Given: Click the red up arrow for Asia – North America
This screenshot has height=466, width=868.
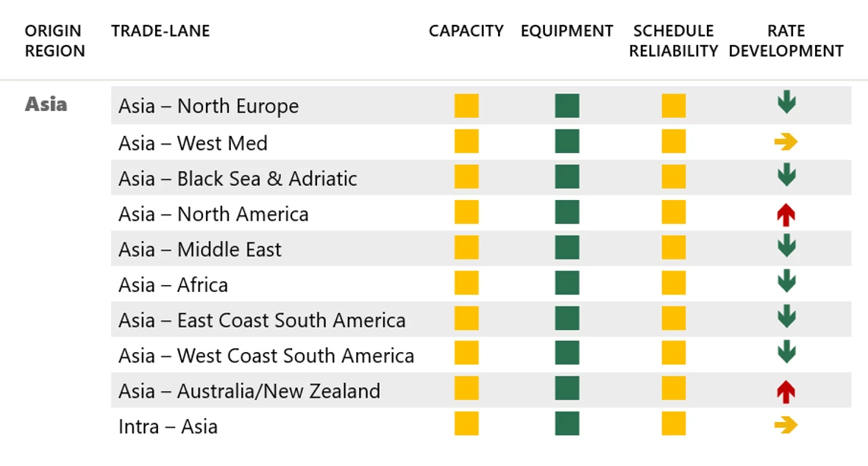Looking at the screenshot, I should point(786,215).
